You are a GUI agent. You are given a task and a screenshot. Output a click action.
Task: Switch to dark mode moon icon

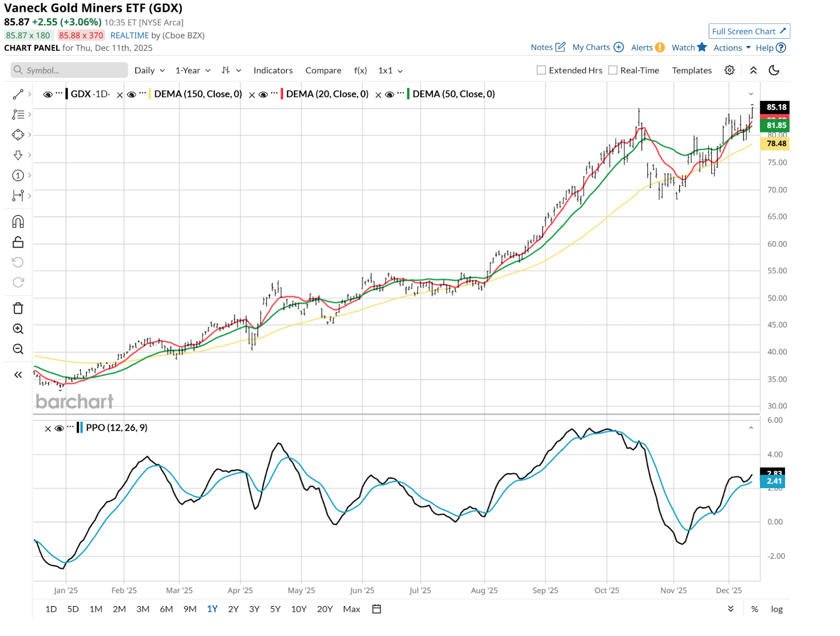[774, 70]
